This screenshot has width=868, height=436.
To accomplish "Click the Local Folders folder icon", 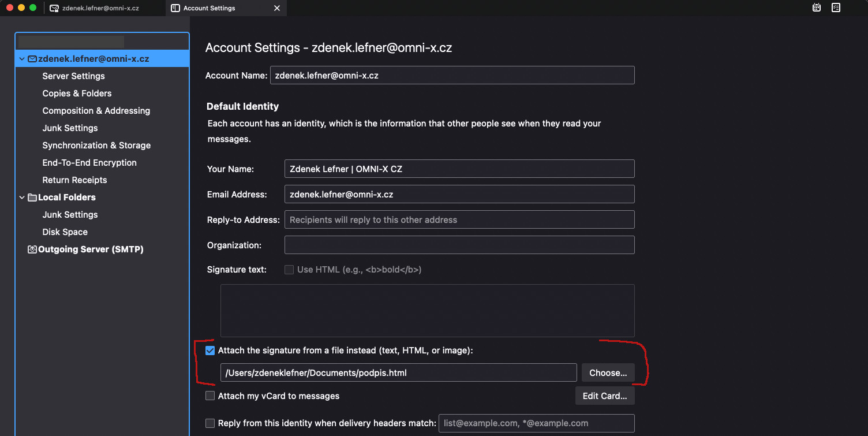I will 32,197.
